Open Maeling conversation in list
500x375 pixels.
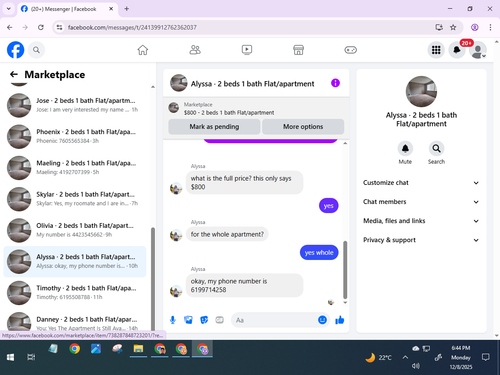click(75, 168)
